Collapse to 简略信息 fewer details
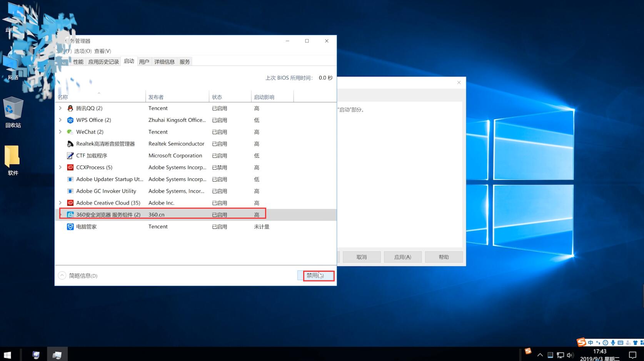Image resolution: width=644 pixels, height=361 pixels. [78, 276]
